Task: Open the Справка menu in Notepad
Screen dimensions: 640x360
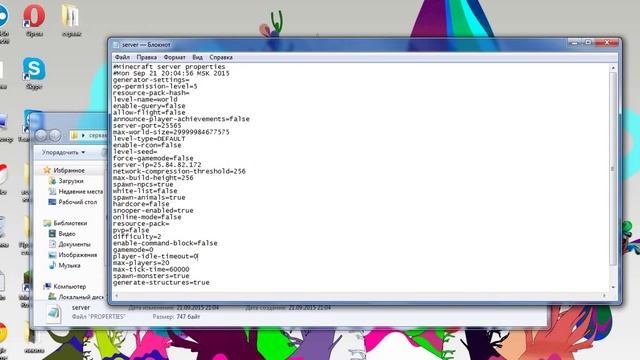Action: [221, 58]
